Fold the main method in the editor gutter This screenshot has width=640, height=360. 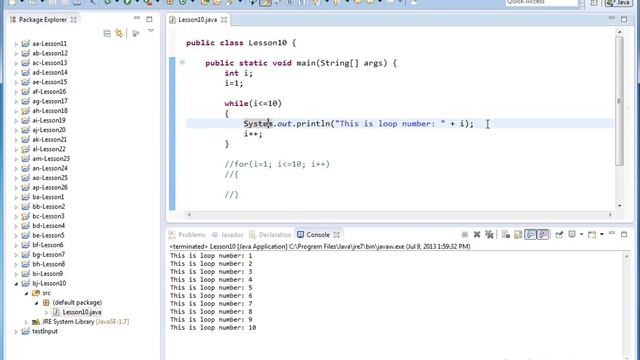coord(182,62)
